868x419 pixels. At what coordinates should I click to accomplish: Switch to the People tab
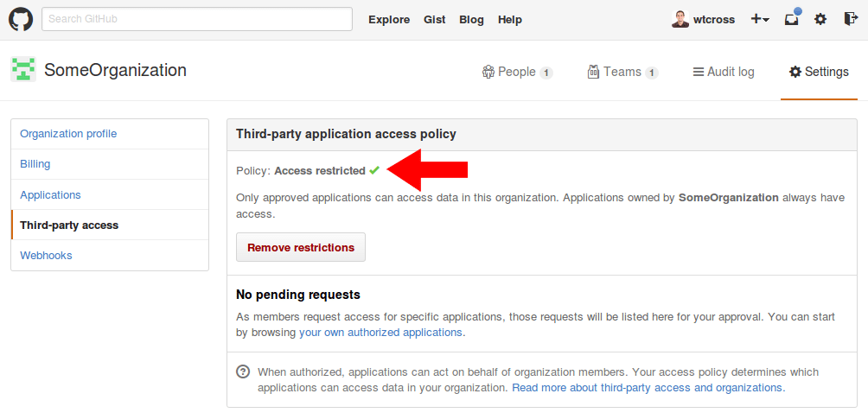(517, 72)
